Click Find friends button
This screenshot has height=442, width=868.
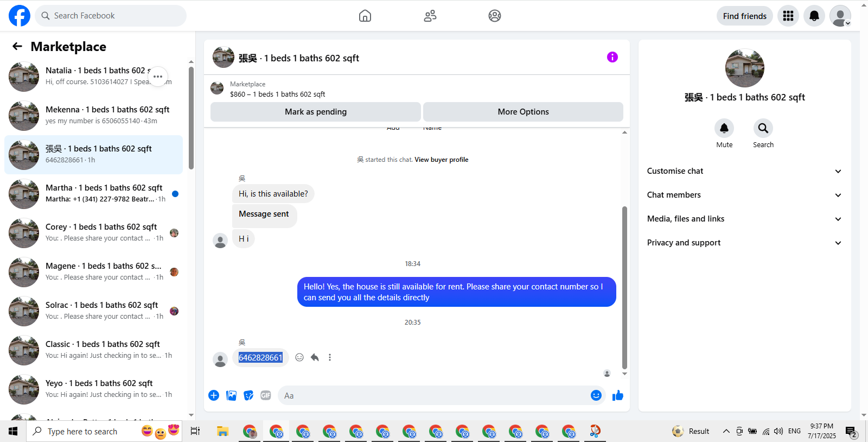[x=745, y=16]
